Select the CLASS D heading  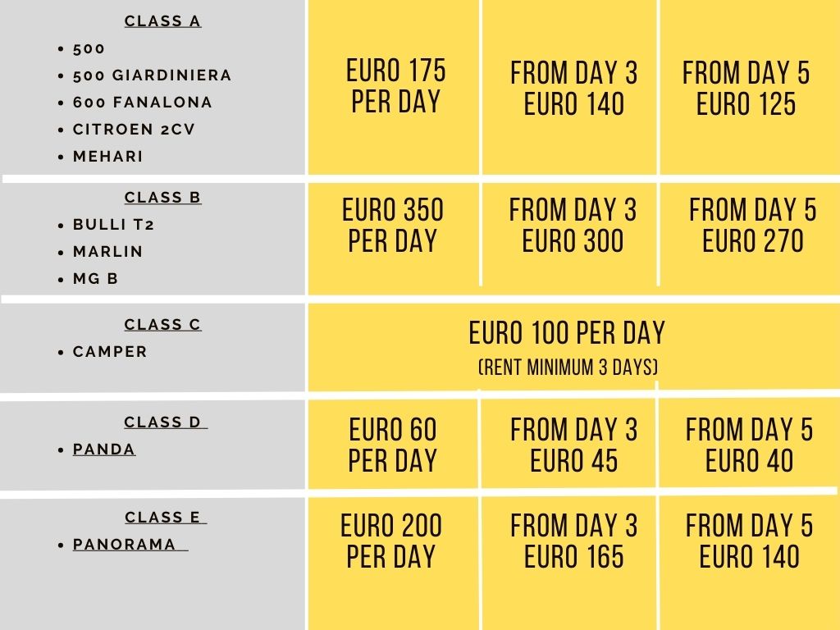tap(166, 422)
